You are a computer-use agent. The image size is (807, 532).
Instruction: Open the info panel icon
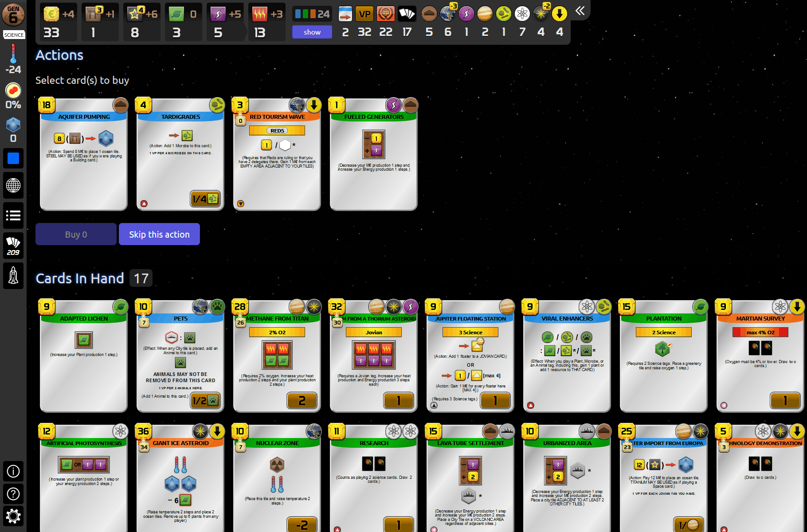[13, 471]
